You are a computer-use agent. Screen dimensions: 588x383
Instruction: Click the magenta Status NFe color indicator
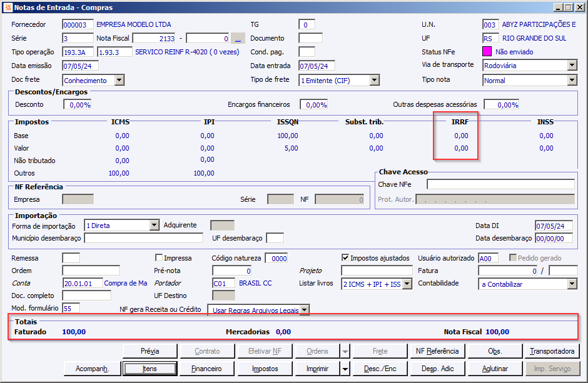coord(487,52)
